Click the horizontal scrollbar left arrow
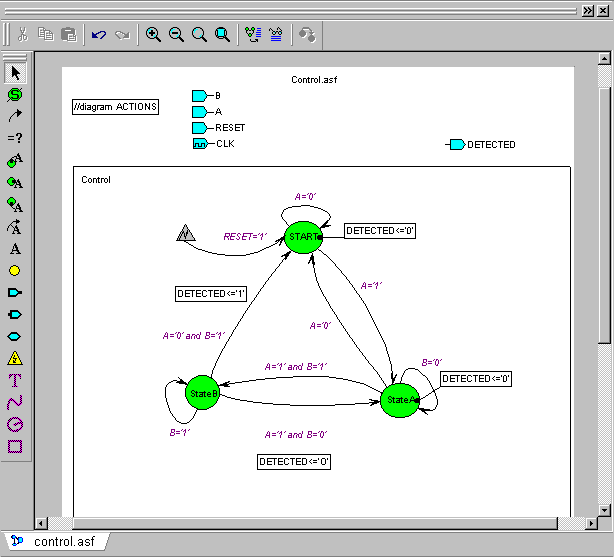 41,522
